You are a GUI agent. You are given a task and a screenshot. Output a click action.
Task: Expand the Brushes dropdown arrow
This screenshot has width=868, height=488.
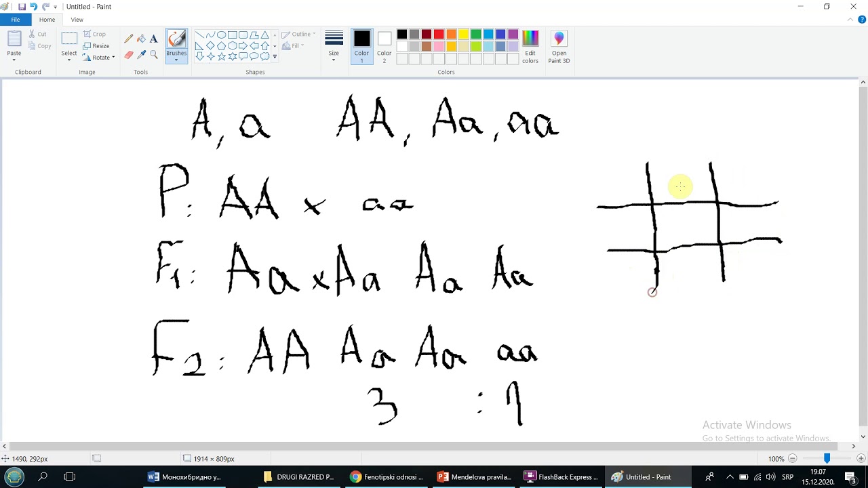tap(176, 60)
